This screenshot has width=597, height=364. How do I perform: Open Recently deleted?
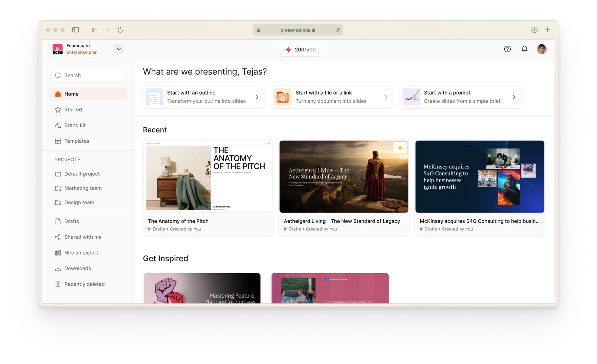click(88, 284)
